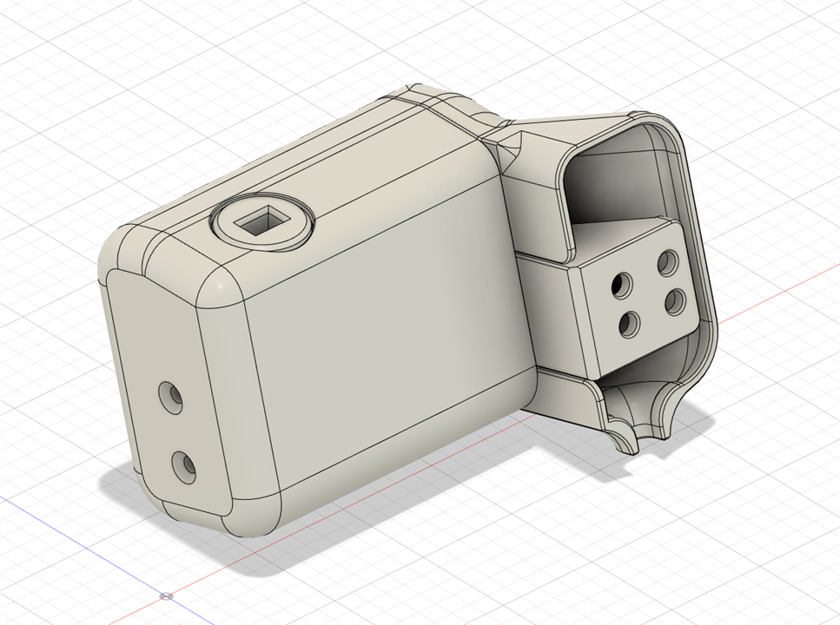840x625 pixels.
Task: Pick the upper-left hole of the four-hole block
Action: [x=623, y=285]
